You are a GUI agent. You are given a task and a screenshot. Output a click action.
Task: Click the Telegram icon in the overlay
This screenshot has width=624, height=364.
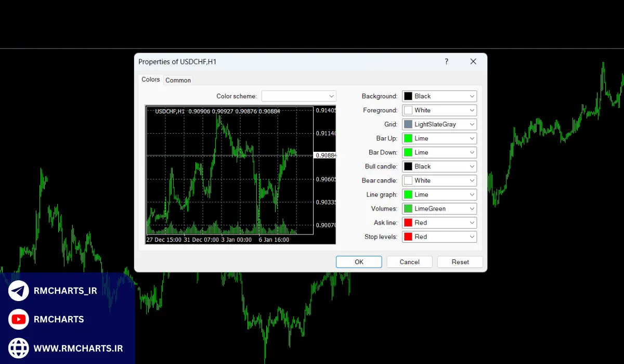(19, 291)
